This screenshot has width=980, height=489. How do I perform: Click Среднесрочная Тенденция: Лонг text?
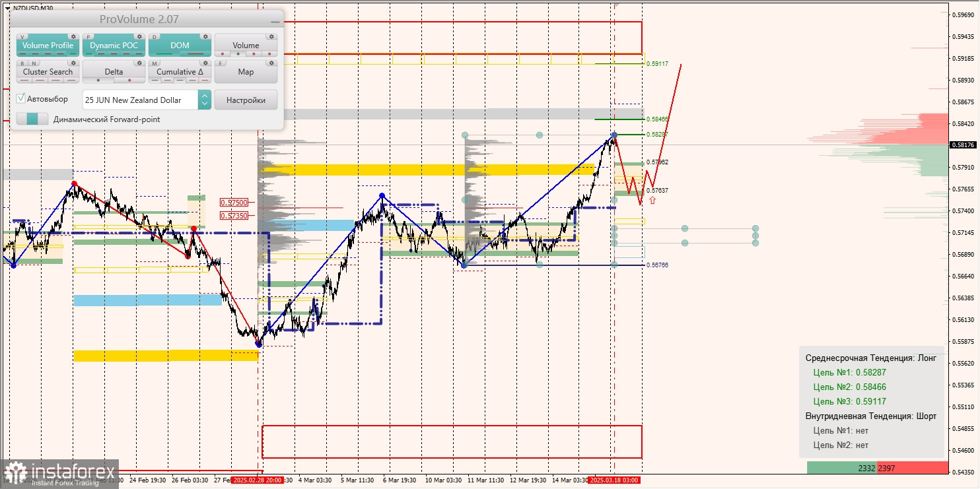[871, 358]
